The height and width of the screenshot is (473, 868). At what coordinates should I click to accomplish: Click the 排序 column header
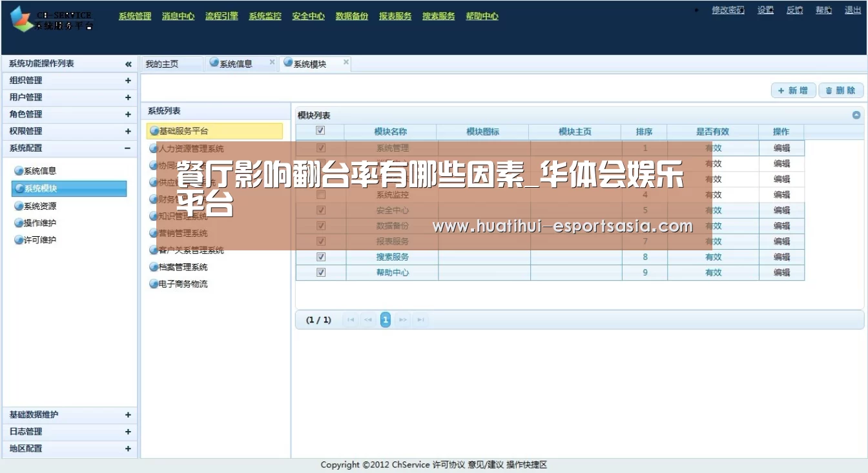(644, 132)
